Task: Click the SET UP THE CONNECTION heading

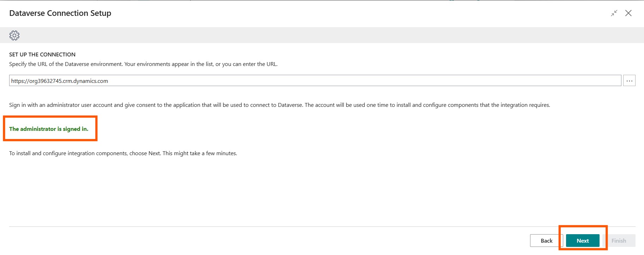Action: 42,55
